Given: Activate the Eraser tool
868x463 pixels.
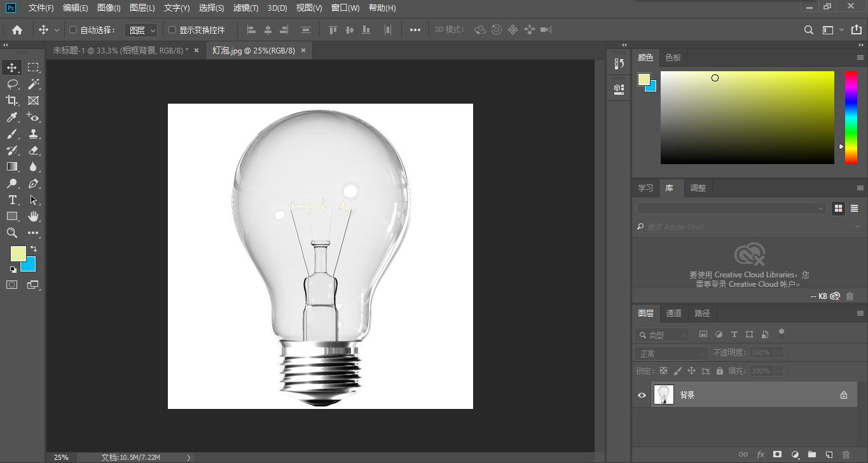Looking at the screenshot, I should (x=33, y=151).
